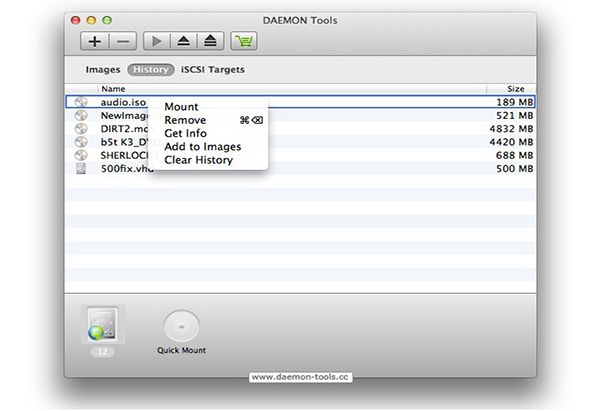
Task: Minimize the DAEMON Tools window
Action: [91, 20]
